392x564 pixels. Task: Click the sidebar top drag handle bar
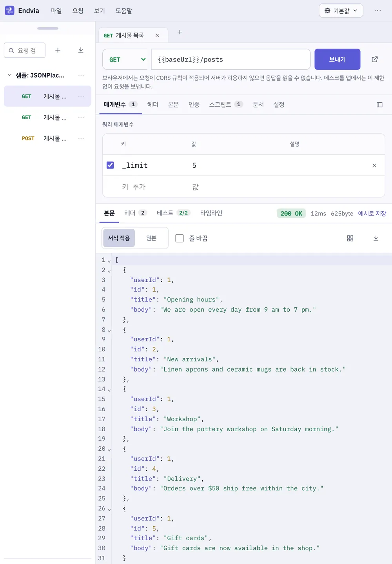(x=48, y=28)
